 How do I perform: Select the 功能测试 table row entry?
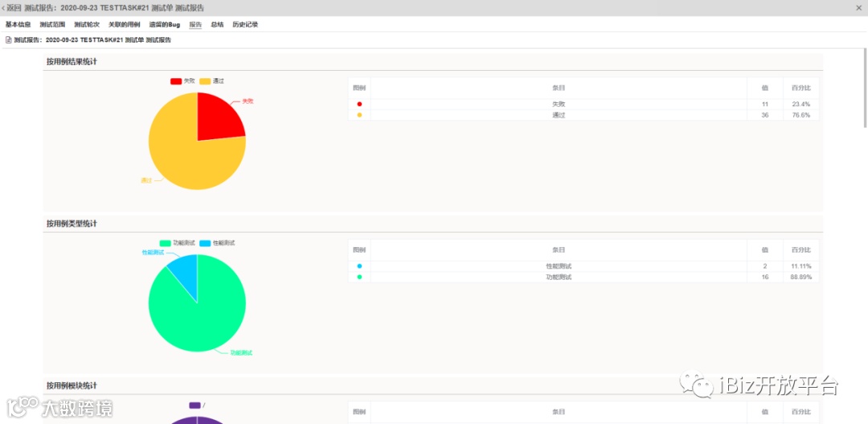point(559,277)
